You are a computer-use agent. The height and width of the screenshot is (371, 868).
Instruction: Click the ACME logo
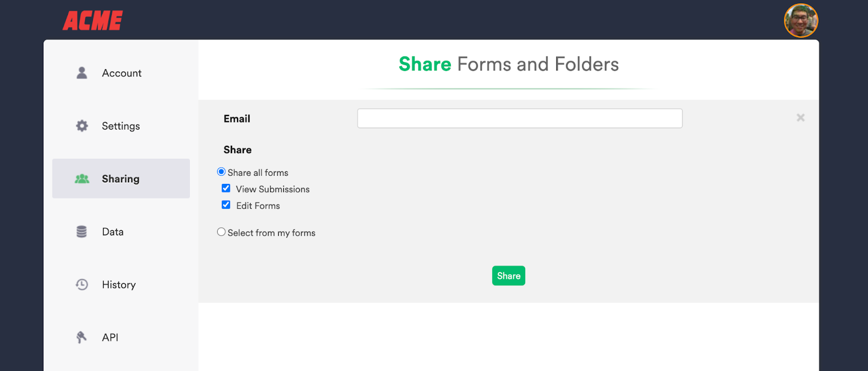[x=93, y=21]
